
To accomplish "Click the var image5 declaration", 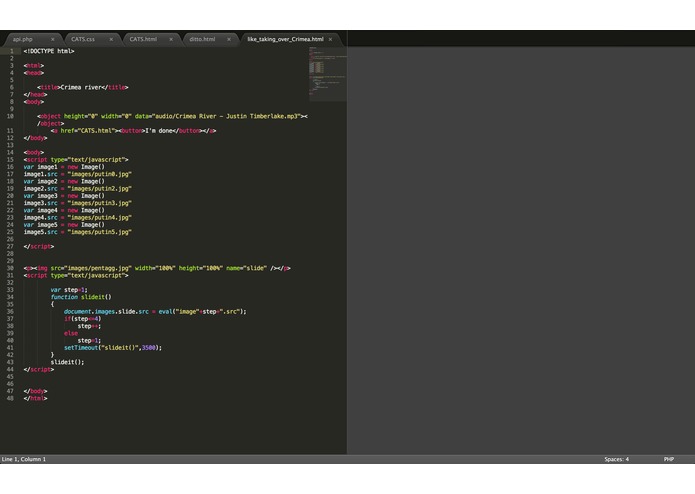I will coord(64,225).
